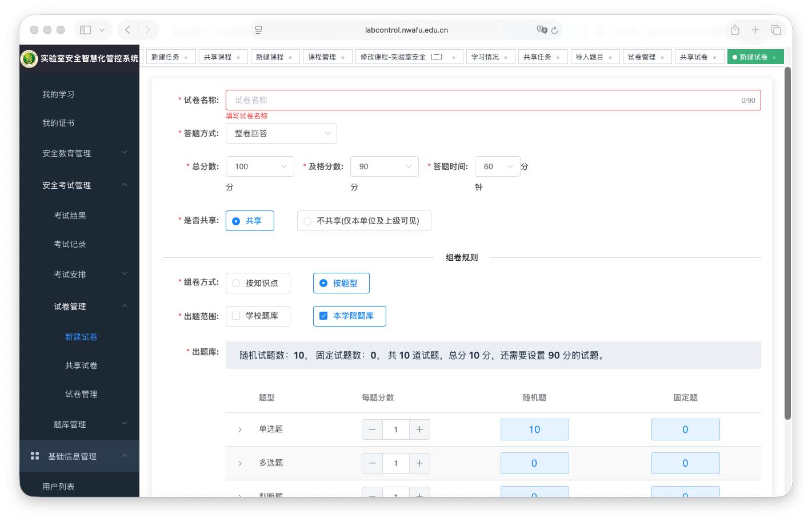This screenshot has height=521, width=812.
Task: Increase 多选题 score with plus button
Action: (x=419, y=463)
